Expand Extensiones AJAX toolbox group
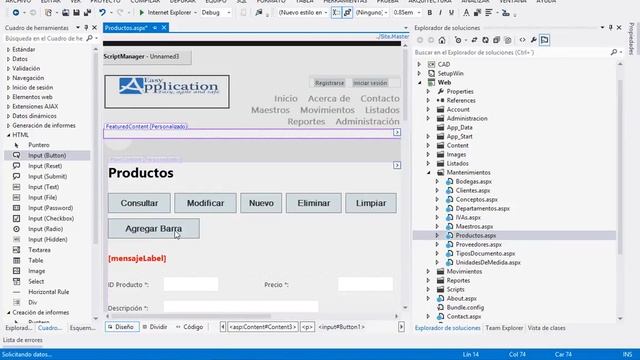The height and width of the screenshot is (360, 640). 9,107
